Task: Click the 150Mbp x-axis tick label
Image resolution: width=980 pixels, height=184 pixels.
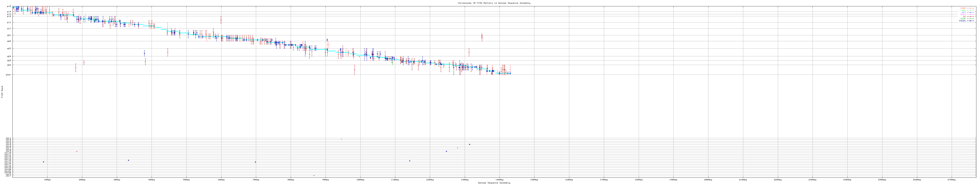Action: tap(534, 180)
